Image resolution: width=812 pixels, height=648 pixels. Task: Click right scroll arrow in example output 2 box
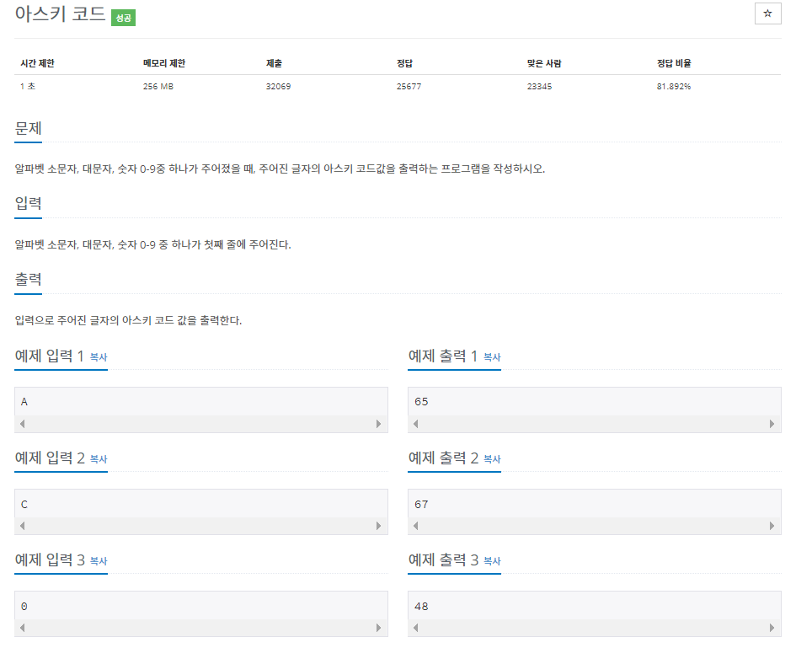(x=772, y=526)
